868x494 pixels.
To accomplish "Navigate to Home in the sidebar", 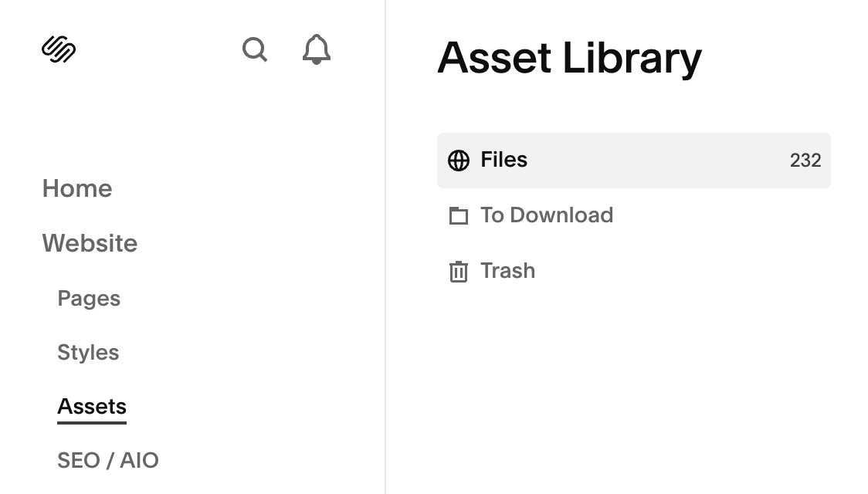I will [77, 188].
